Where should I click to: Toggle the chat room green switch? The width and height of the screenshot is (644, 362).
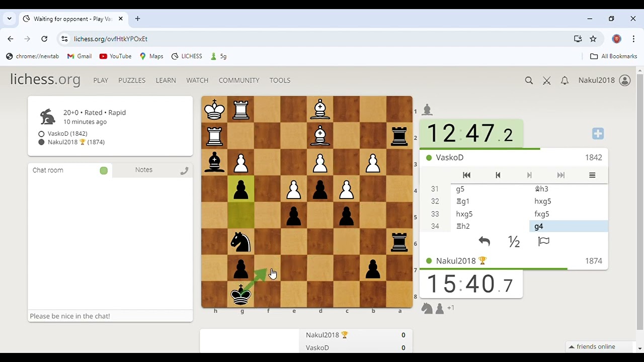(x=104, y=170)
